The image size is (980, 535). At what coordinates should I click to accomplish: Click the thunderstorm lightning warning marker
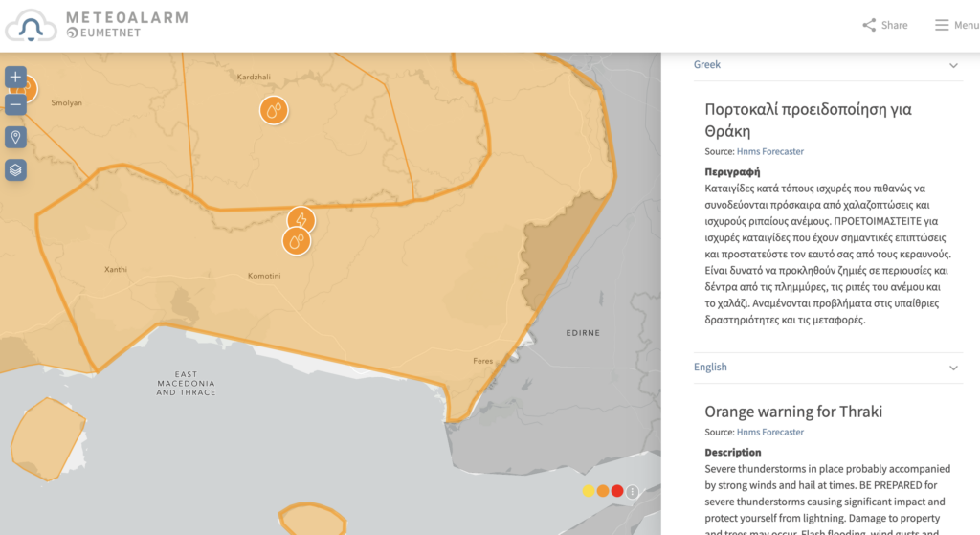point(301,221)
